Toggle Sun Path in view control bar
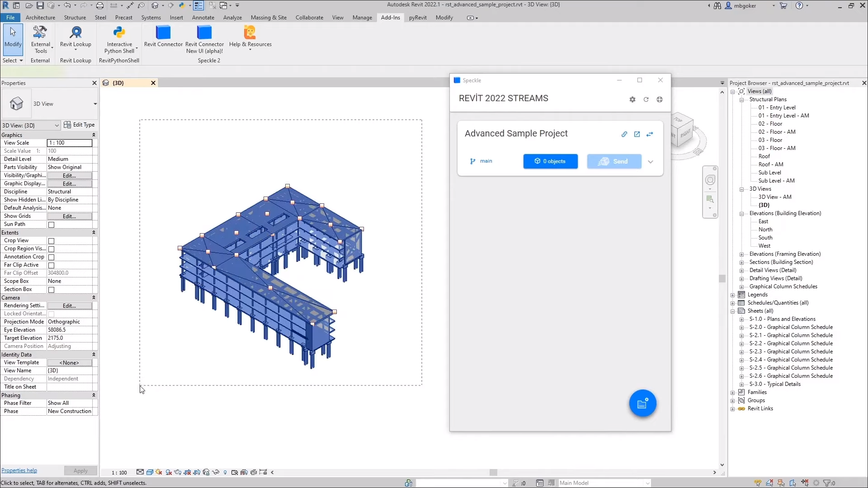This screenshot has width=868, height=488. coord(159,472)
